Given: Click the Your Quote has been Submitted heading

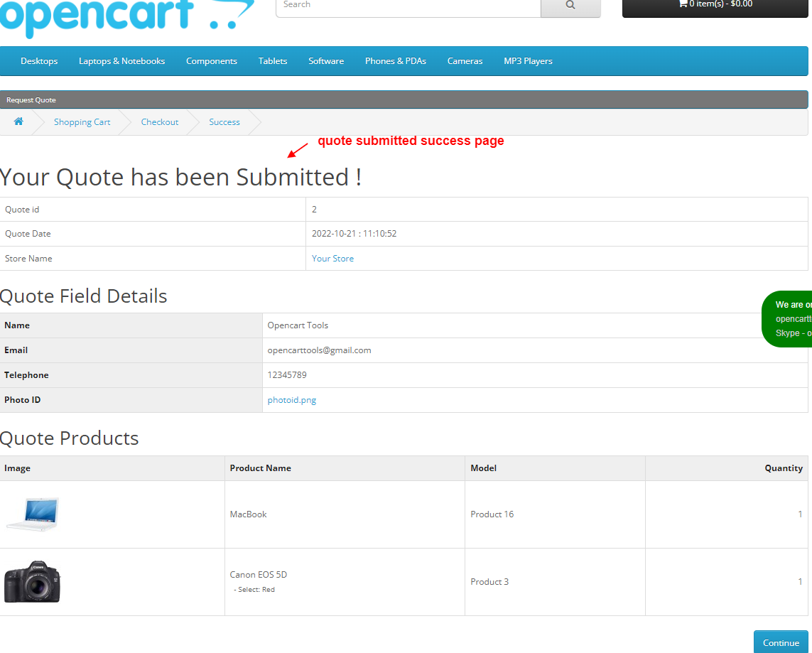Looking at the screenshot, I should click(x=180, y=177).
